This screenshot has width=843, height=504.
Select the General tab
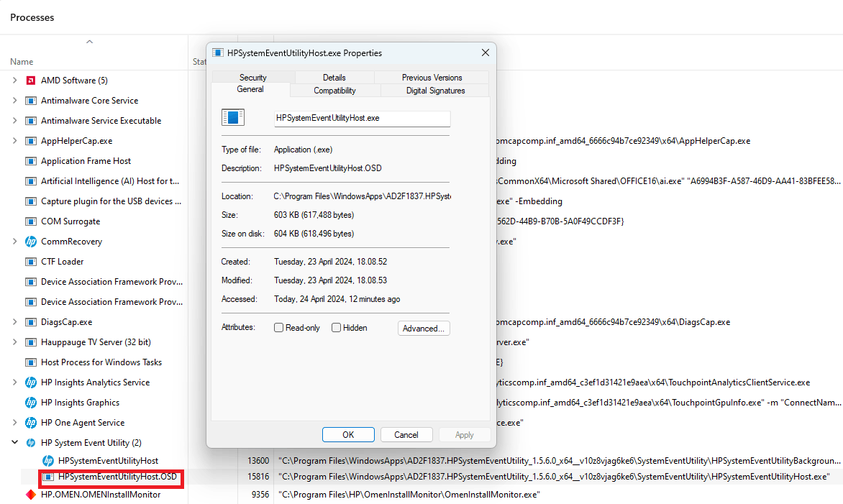[x=250, y=90]
